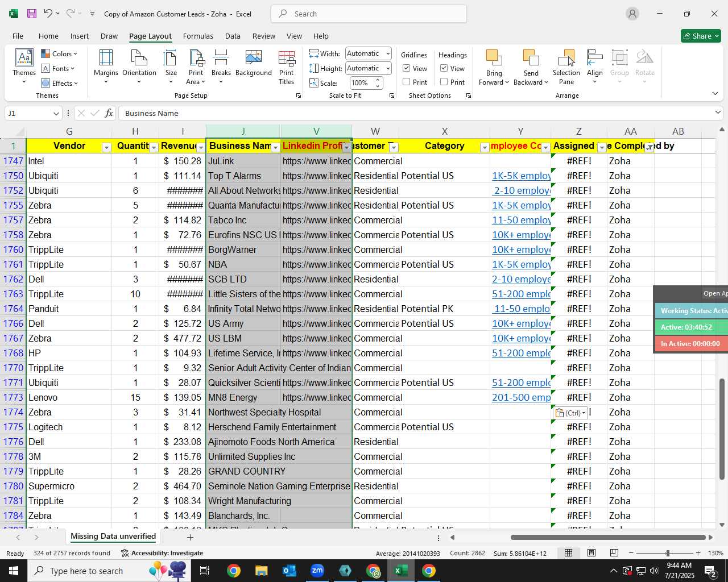The image size is (728, 582).
Task: Open the theme Fonts dropdown
Action: tap(58, 68)
